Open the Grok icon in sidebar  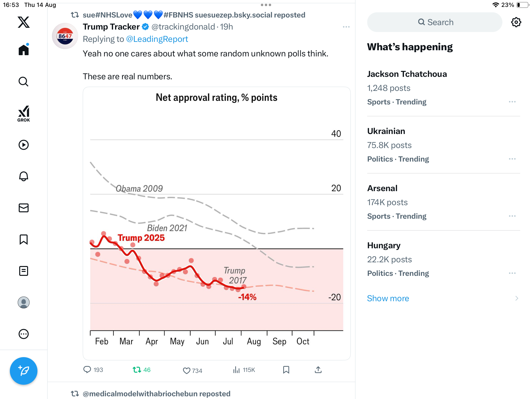click(x=24, y=114)
